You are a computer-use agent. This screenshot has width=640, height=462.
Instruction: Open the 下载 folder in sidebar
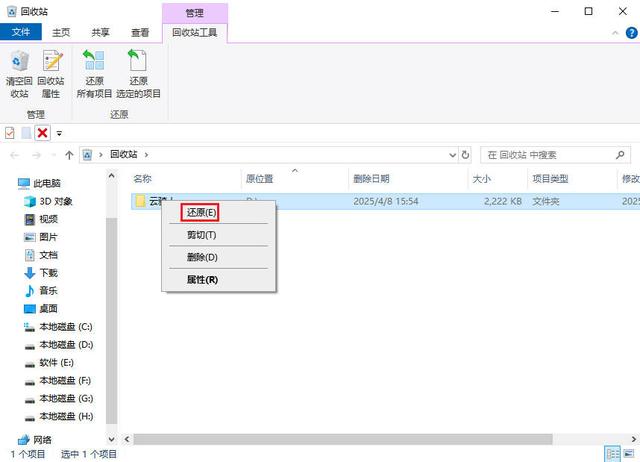[41, 273]
